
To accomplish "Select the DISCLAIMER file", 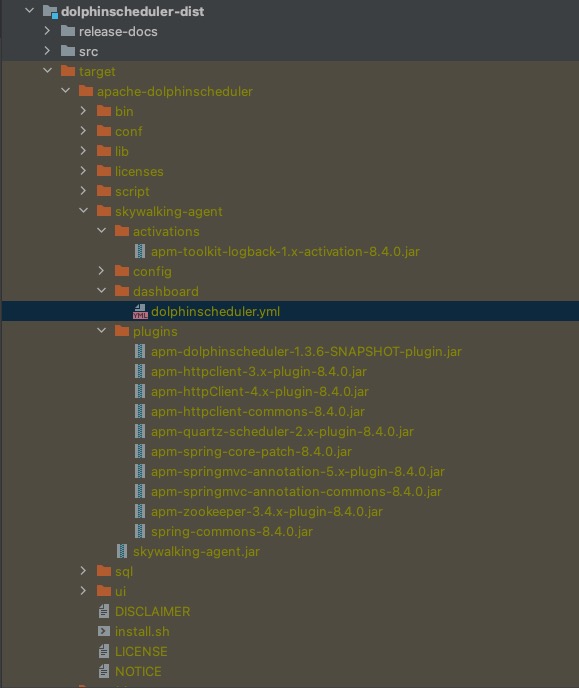I will (x=153, y=611).
